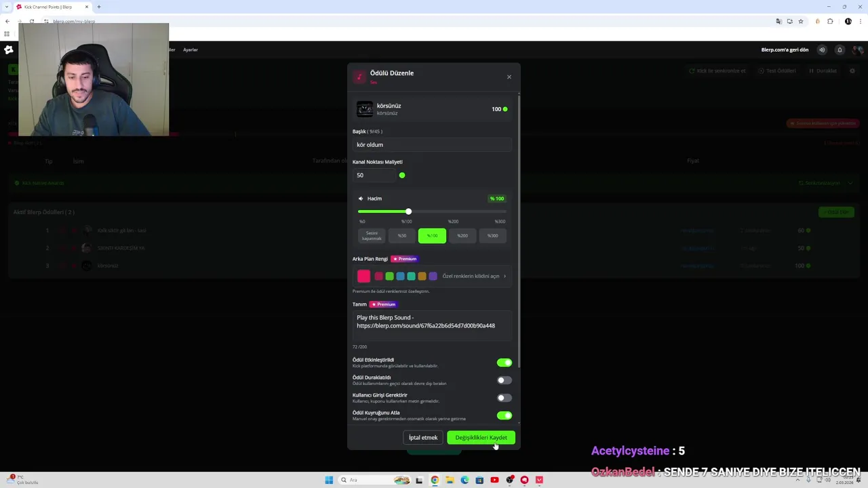Open Microsoft Store from the taskbar
Image resolution: width=868 pixels, height=488 pixels.
[x=479, y=480]
